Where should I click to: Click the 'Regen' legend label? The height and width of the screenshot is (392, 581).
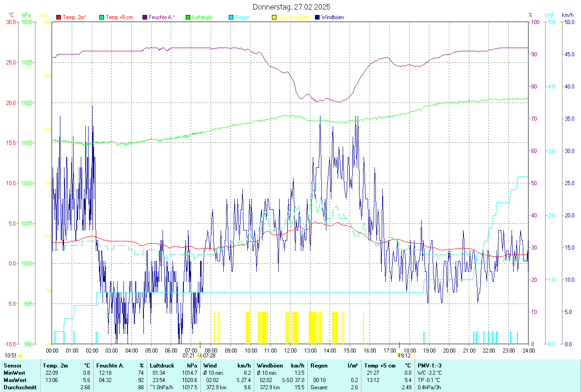[x=242, y=17]
